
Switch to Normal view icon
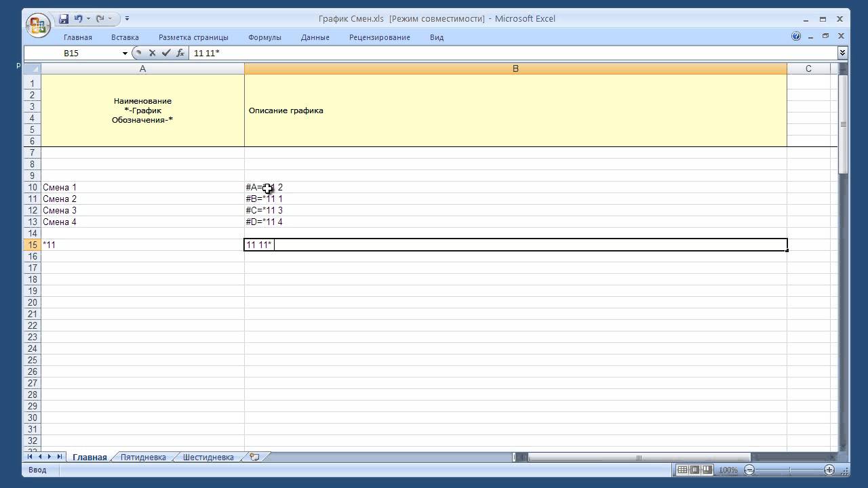click(683, 470)
